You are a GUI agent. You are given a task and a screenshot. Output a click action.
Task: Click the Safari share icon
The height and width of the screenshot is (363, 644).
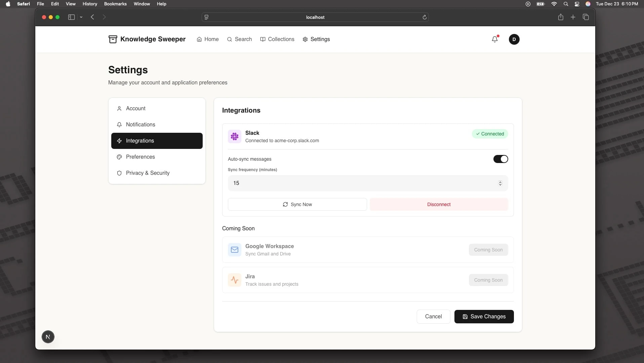[561, 17]
